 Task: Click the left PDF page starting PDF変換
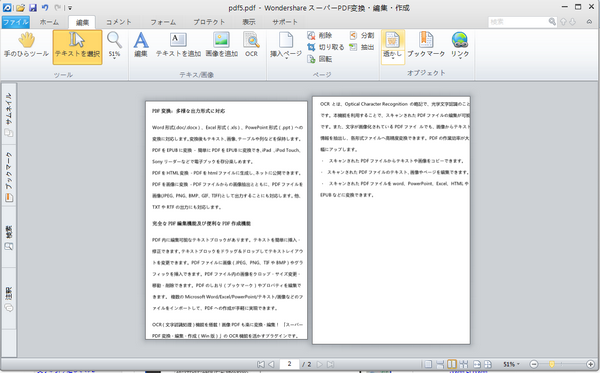click(x=226, y=220)
